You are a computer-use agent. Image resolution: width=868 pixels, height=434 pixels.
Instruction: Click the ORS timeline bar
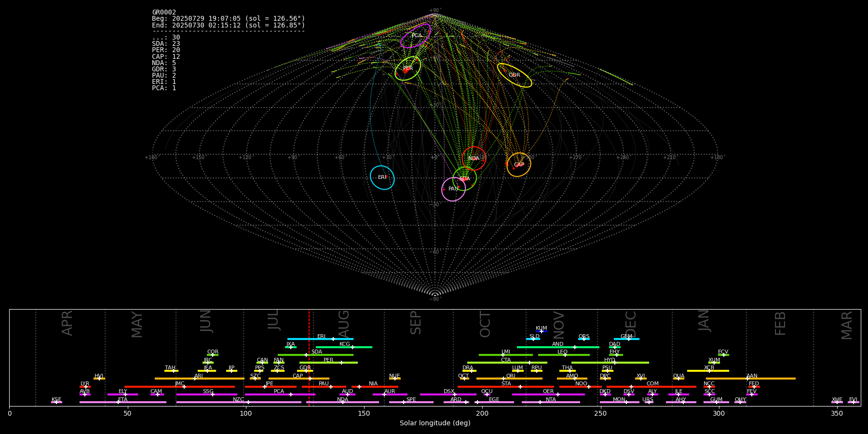(584, 339)
